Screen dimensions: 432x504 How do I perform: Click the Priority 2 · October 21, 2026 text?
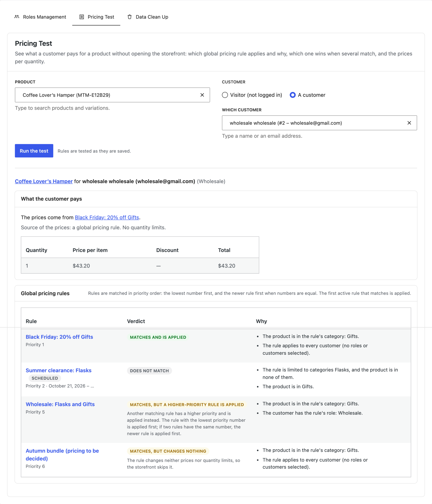click(x=60, y=386)
